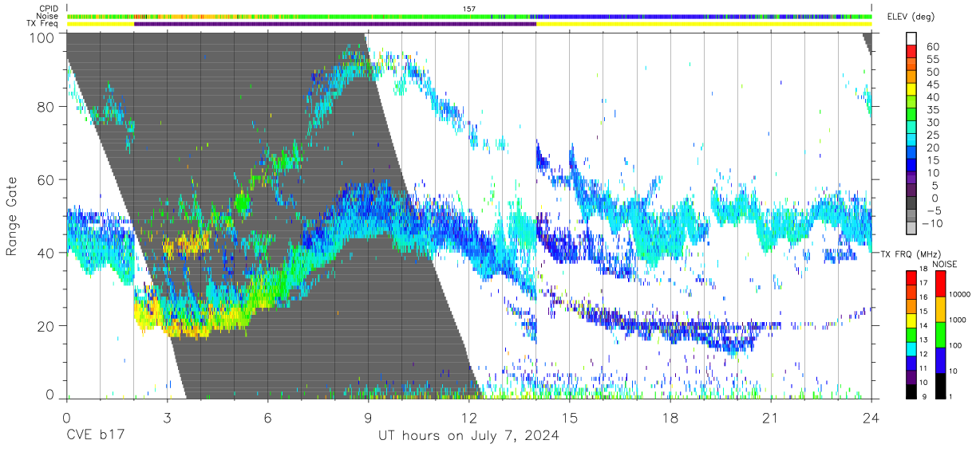
Task: Click the 24 tick label on the time axis
Action: [x=871, y=418]
